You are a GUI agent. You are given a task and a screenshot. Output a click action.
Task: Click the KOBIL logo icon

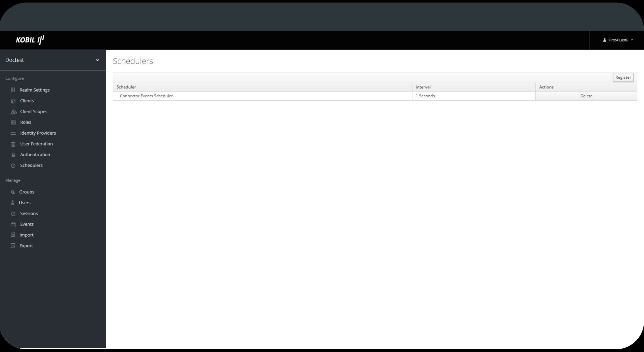[x=30, y=40]
